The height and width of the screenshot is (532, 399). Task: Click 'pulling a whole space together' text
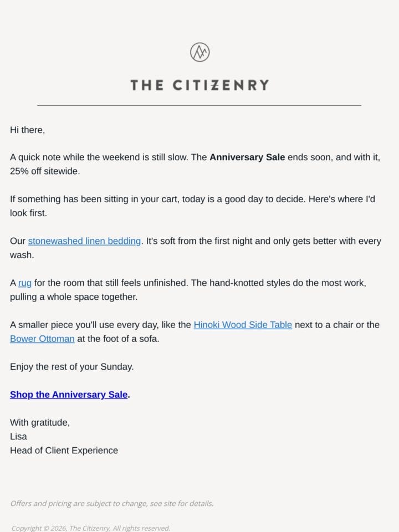pyautogui.click(x=74, y=297)
